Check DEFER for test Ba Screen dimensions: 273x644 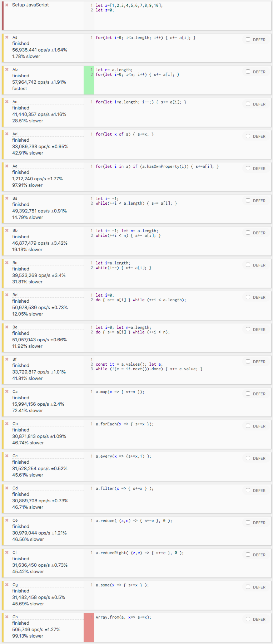point(248,200)
